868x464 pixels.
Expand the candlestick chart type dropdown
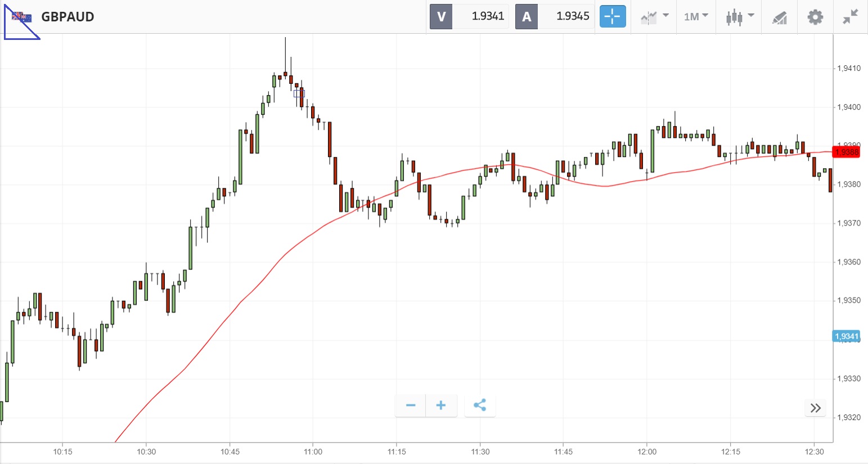[739, 17]
